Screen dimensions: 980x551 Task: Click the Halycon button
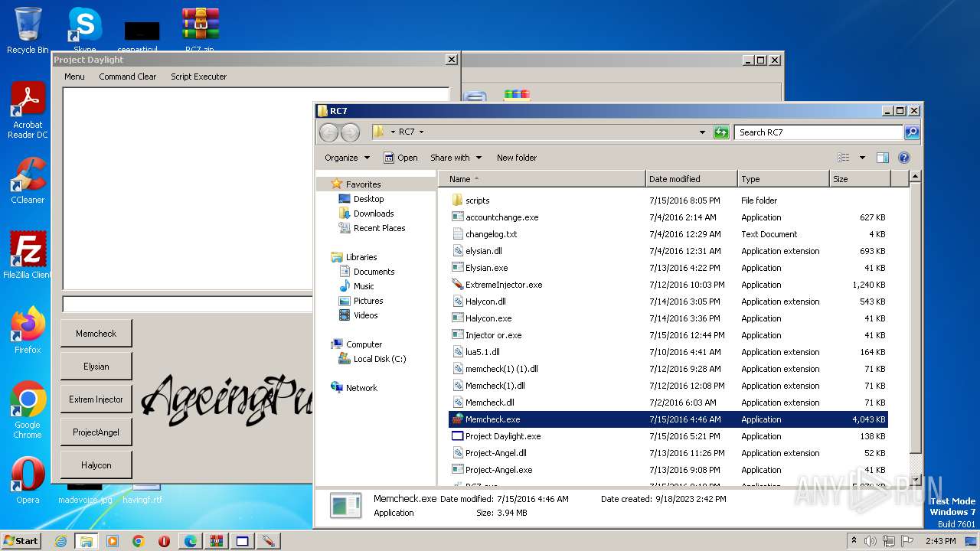[x=96, y=465]
